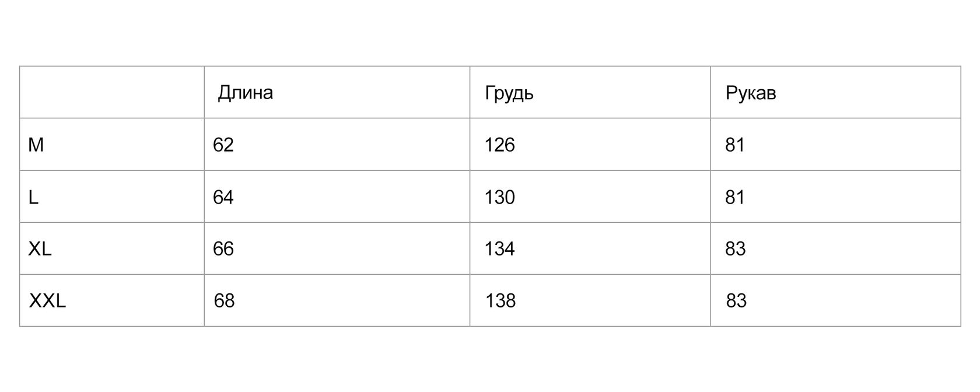980x392 pixels.
Task: Click sleeve value 83 in XXL row
Action: tap(736, 301)
